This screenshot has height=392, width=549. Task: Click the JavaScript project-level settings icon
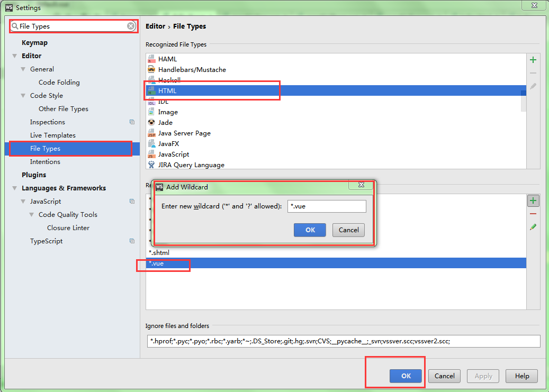[x=132, y=201]
